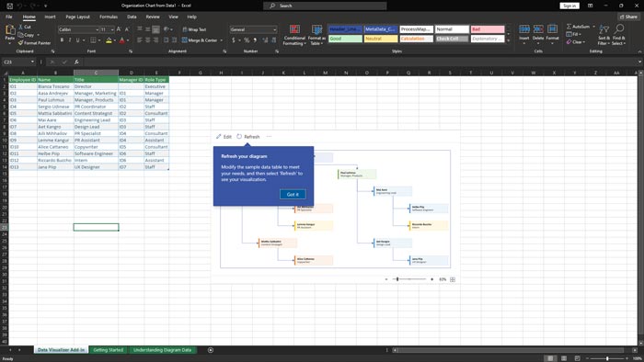Toggle Italic formatting
644x362 pixels.
click(x=70, y=40)
